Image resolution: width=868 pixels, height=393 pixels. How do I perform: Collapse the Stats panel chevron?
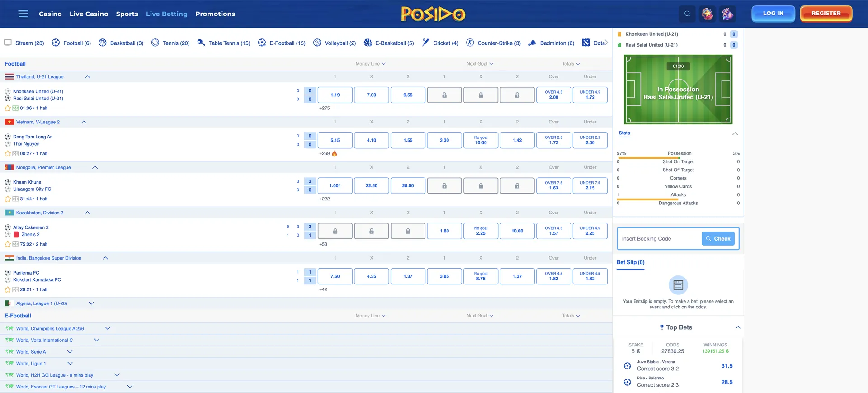pos(735,133)
